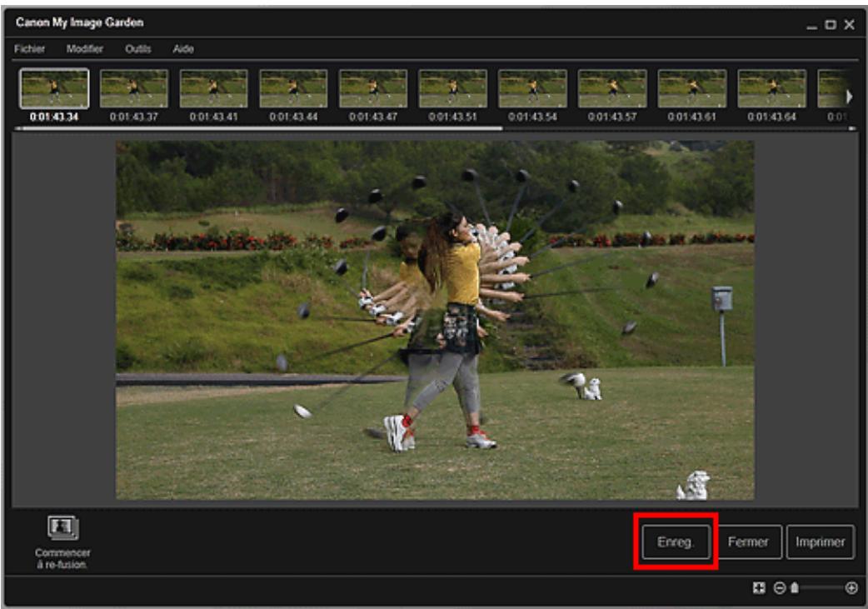Choose the frame thumbnail at 0:01:43.44
This screenshot has width=868, height=609.
pos(293,88)
